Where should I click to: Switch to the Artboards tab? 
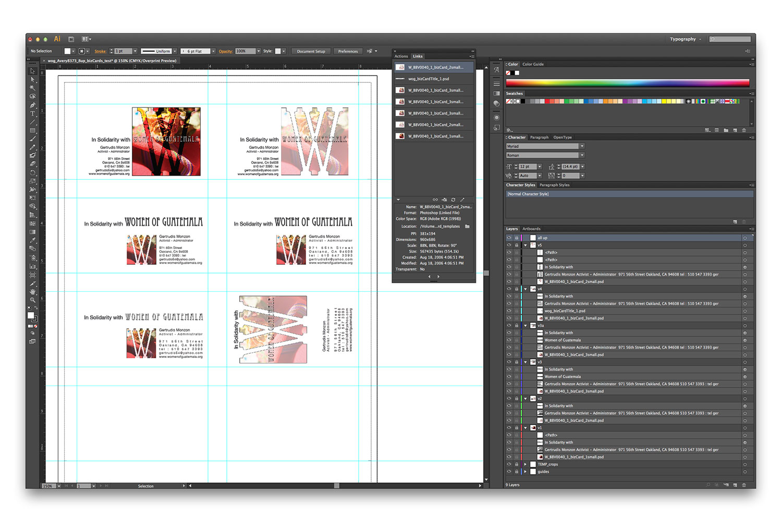click(x=532, y=229)
